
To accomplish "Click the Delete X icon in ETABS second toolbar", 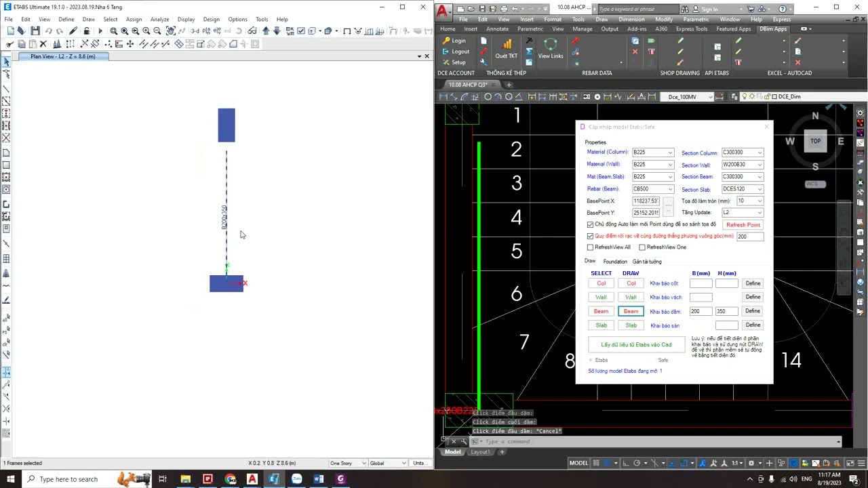I will point(43,44).
